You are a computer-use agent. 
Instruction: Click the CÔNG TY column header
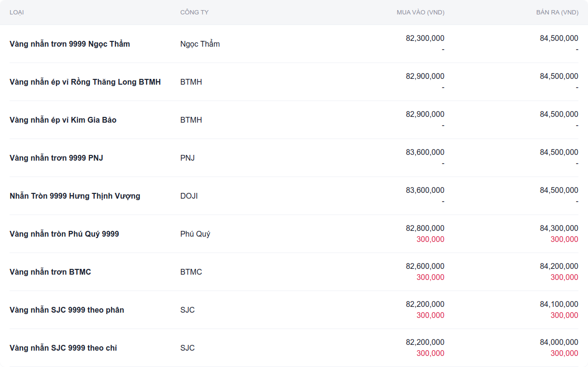click(194, 13)
